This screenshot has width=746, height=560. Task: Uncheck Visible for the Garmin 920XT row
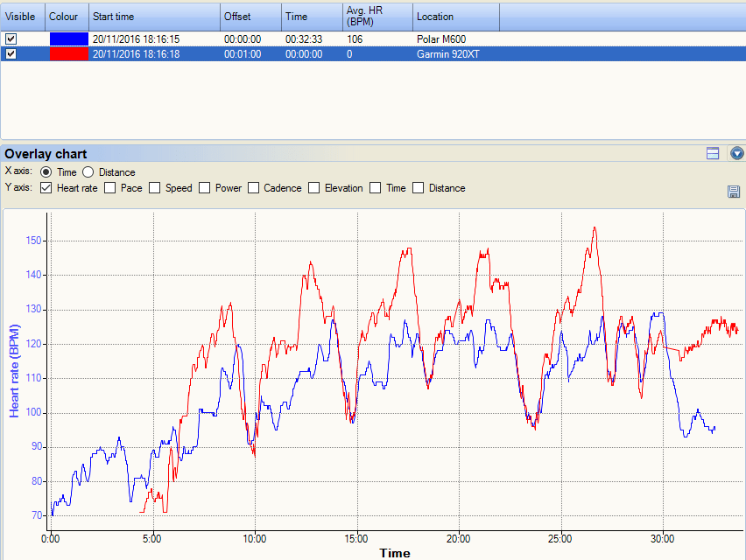(x=11, y=53)
